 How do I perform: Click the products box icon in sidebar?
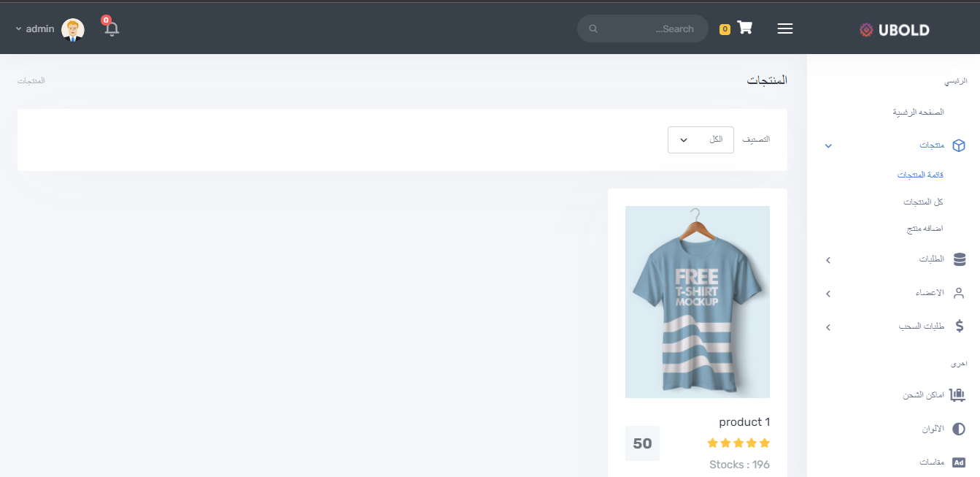click(x=959, y=145)
